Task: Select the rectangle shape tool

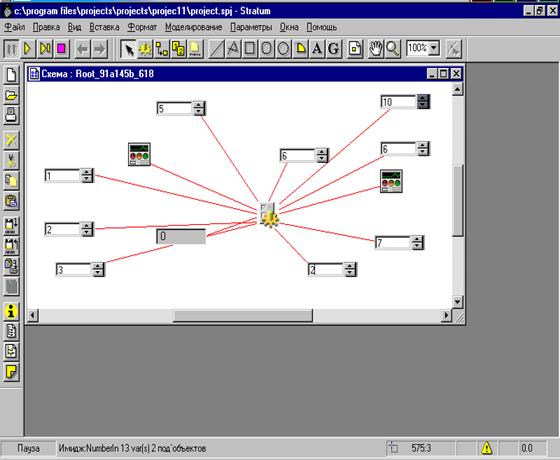Action: (x=250, y=49)
